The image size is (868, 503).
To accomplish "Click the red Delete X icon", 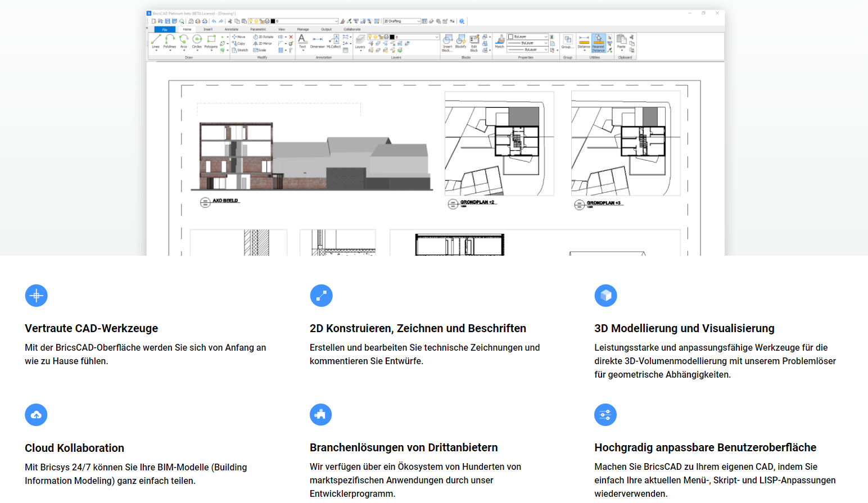I will 291,37.
